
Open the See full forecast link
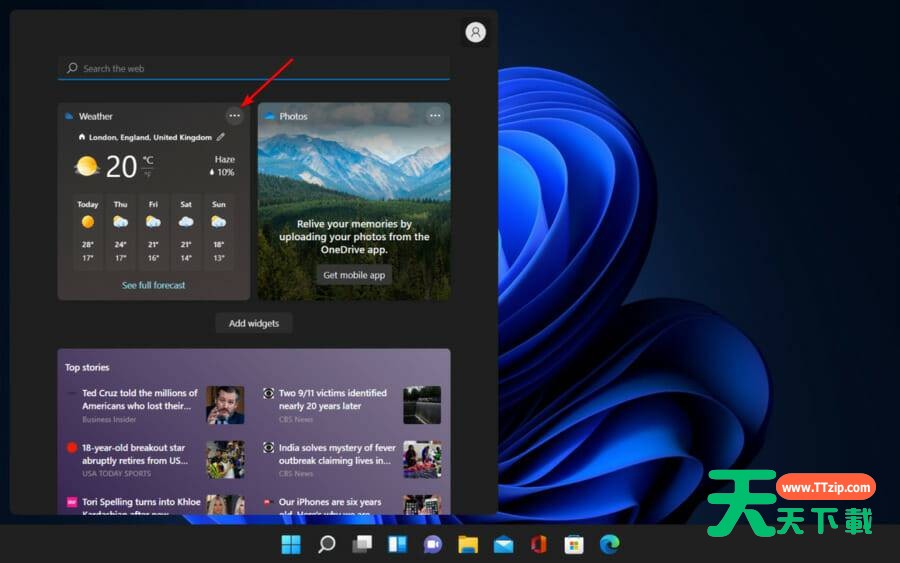153,285
